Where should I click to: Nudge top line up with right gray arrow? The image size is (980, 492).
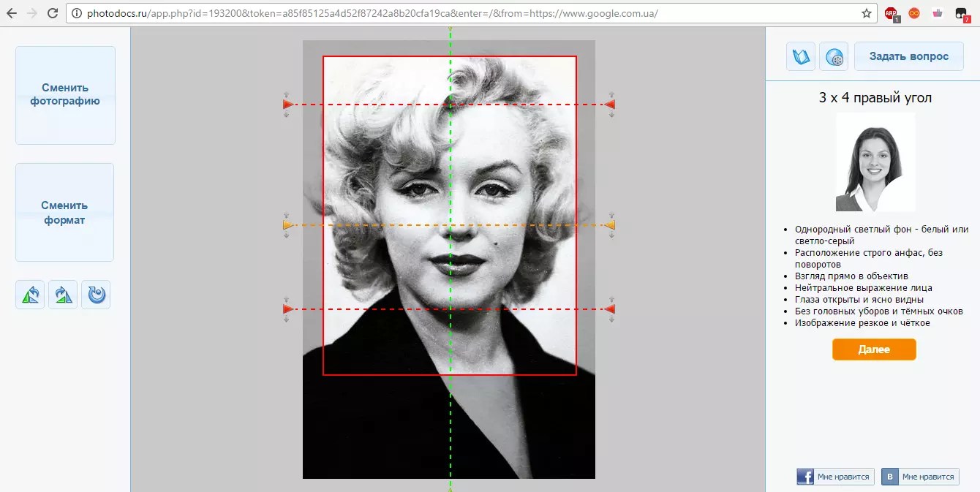coord(611,95)
